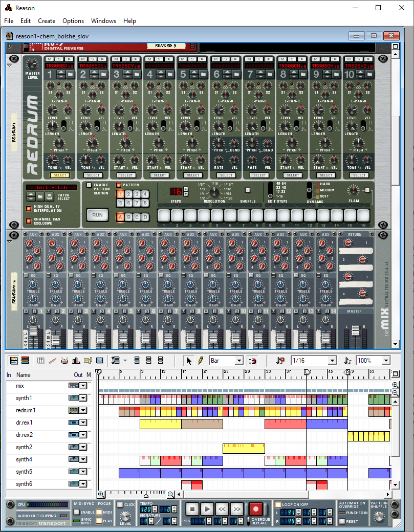This screenshot has width=414, height=532.
Task: Select the Pencil tool in sequencer toolbar
Action: [201, 361]
